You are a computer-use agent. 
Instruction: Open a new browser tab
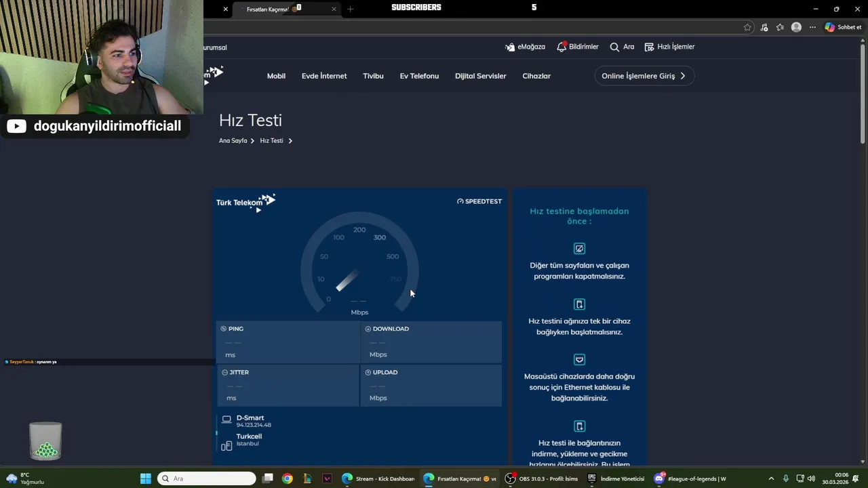351,9
